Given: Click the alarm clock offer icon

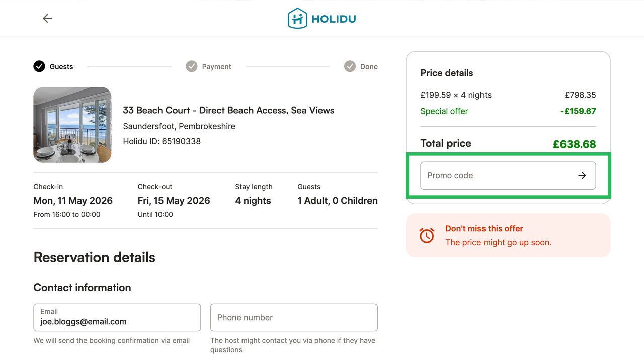Looking at the screenshot, I should [426, 235].
